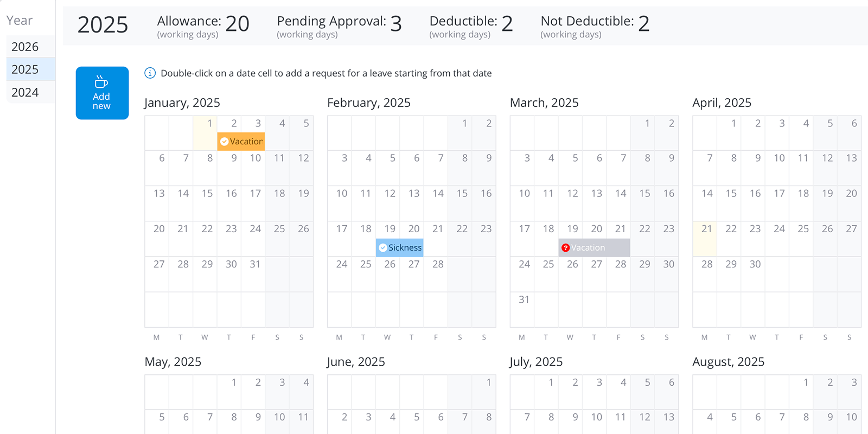Click the red question mark icon on March Vacation
The height and width of the screenshot is (434, 868).
[565, 248]
